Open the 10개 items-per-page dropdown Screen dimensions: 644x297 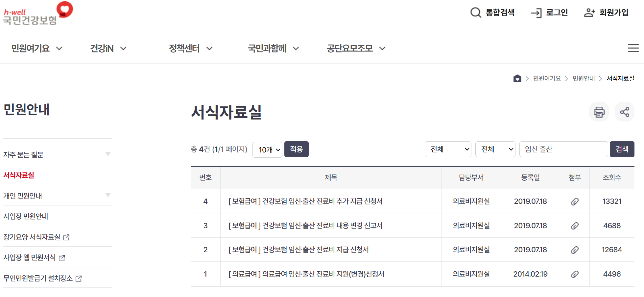coord(267,149)
